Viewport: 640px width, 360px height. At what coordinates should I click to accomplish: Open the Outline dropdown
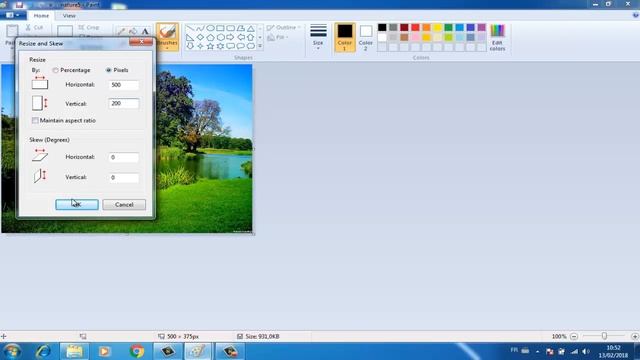pyautogui.click(x=284, y=27)
